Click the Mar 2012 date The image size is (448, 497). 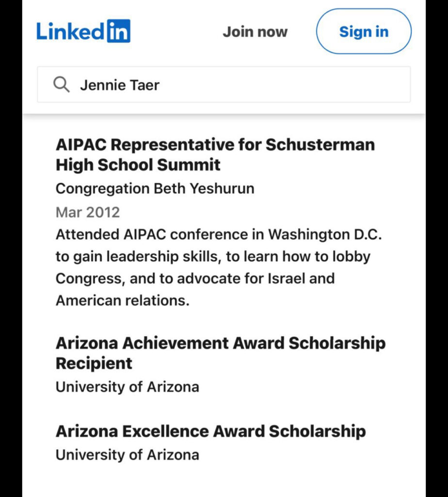(88, 212)
